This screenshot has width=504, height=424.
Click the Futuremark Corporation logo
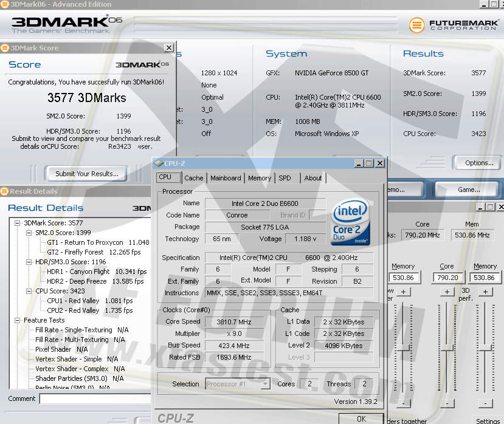pyautogui.click(x=453, y=26)
